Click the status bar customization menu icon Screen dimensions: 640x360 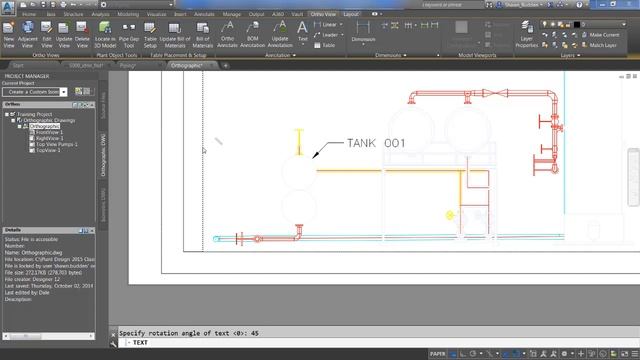[x=635, y=354]
